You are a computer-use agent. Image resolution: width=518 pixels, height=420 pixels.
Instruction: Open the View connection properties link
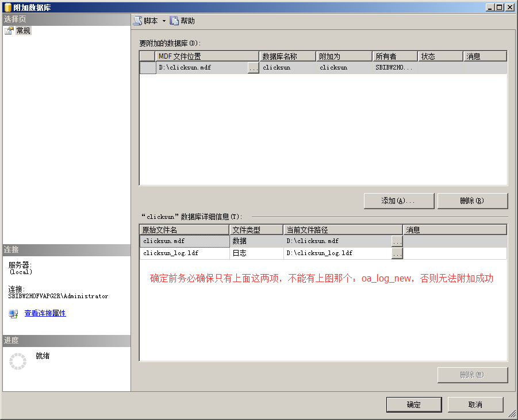(x=45, y=313)
